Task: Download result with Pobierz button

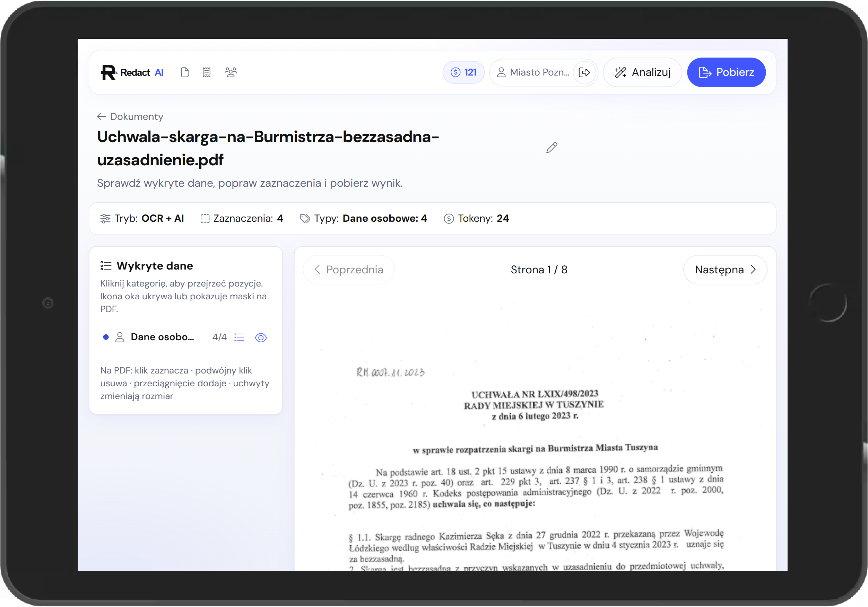Action: (x=726, y=72)
